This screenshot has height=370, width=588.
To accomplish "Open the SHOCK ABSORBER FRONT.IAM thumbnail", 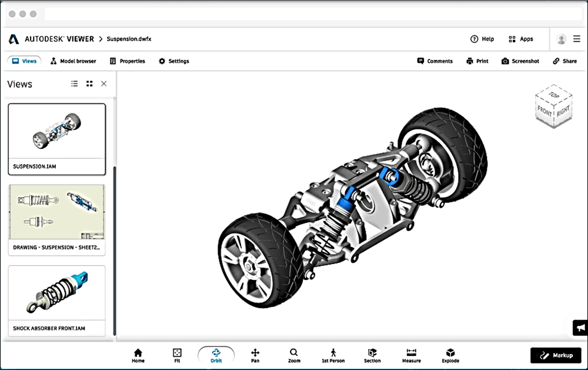I will (x=57, y=301).
